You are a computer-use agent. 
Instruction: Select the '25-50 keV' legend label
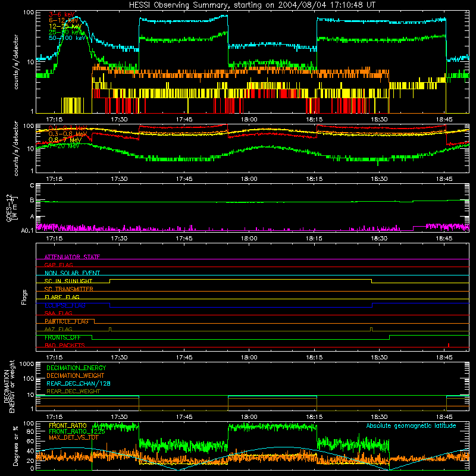[65, 32]
